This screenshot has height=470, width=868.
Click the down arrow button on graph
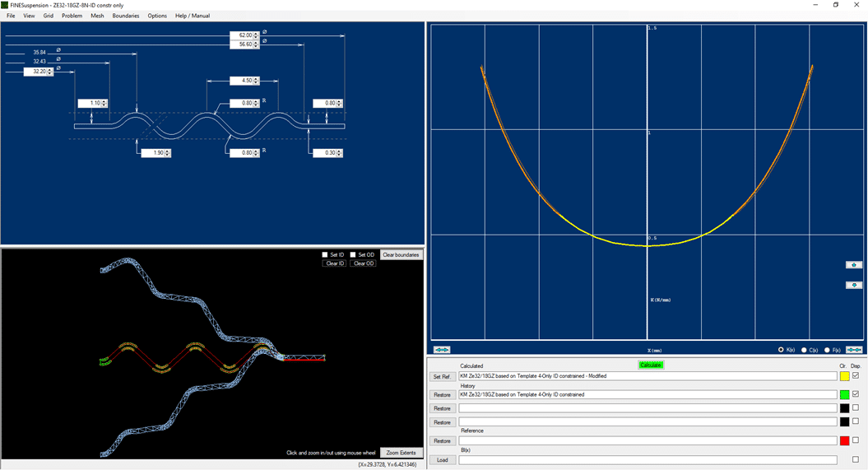(853, 285)
